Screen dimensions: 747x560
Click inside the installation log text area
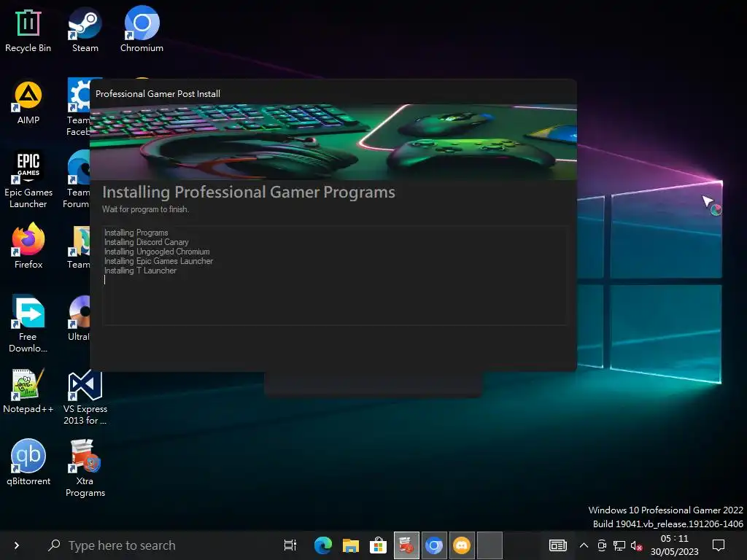[x=335, y=276]
